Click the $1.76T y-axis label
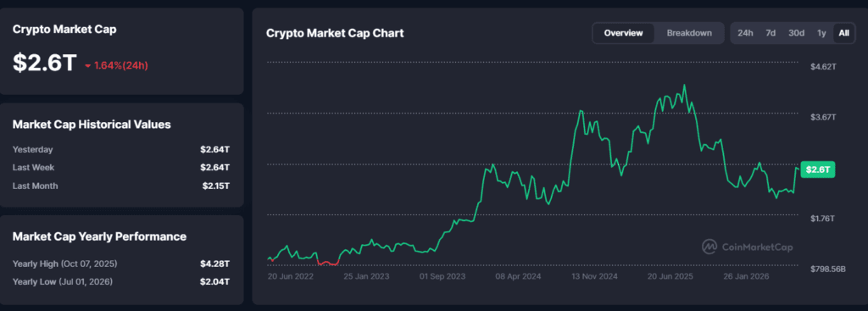Viewport: 868px width, 311px height. tap(823, 219)
